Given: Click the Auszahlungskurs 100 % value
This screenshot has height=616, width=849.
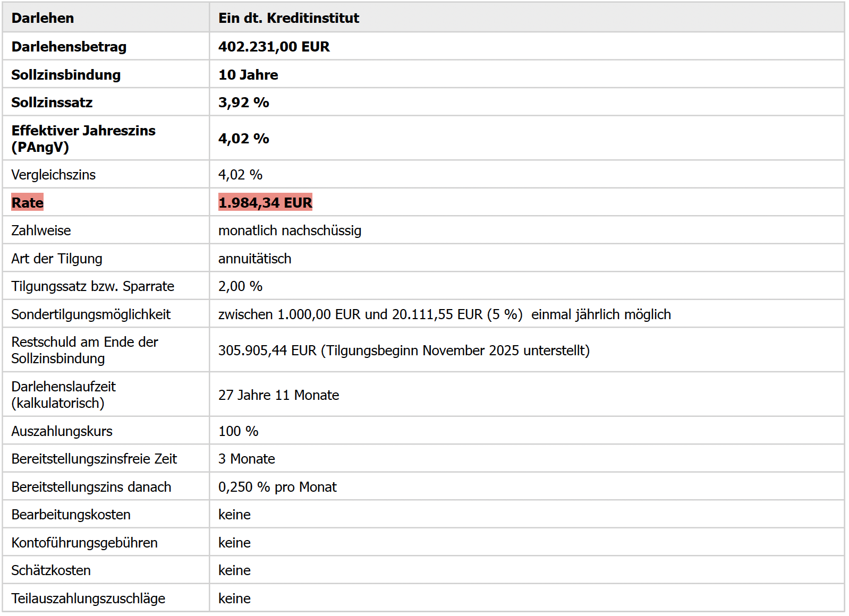Looking at the screenshot, I should (238, 431).
